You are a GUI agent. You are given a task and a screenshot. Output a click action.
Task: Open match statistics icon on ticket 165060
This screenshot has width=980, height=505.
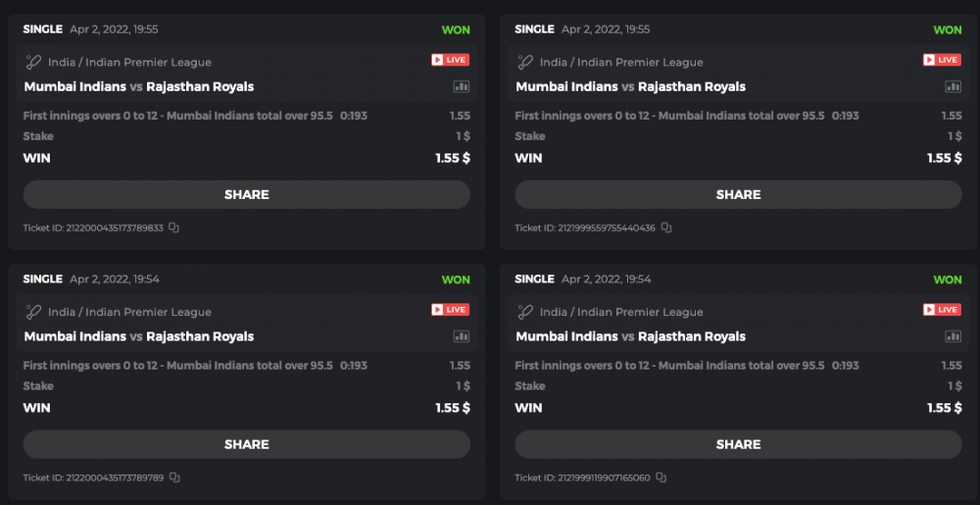point(953,336)
